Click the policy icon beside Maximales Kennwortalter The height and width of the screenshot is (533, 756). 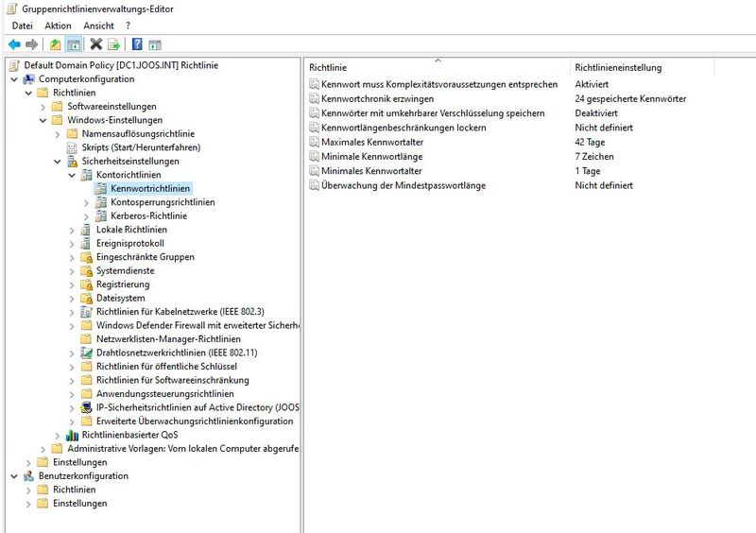314,143
